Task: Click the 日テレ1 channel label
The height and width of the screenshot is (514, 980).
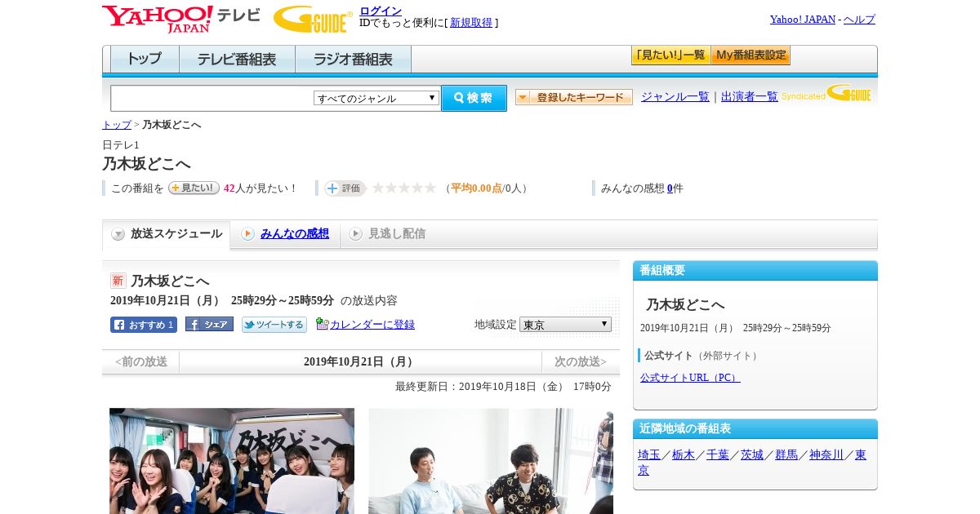Action: pyautogui.click(x=121, y=145)
